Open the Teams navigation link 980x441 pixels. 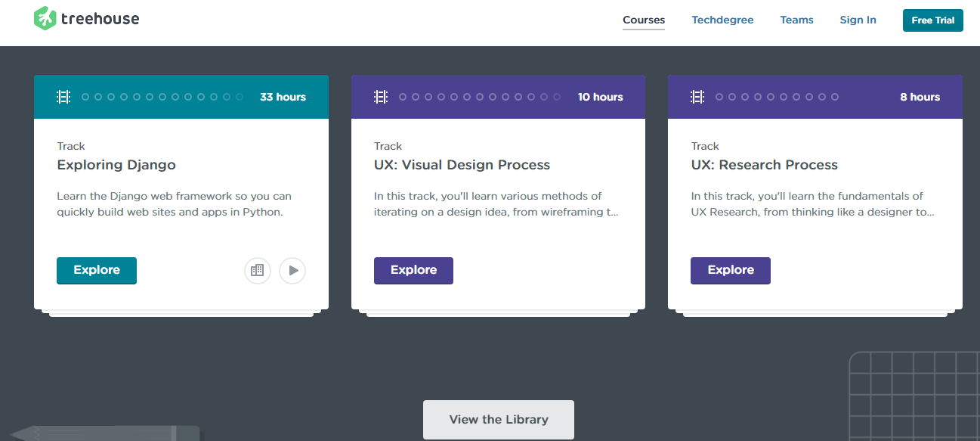tap(796, 20)
